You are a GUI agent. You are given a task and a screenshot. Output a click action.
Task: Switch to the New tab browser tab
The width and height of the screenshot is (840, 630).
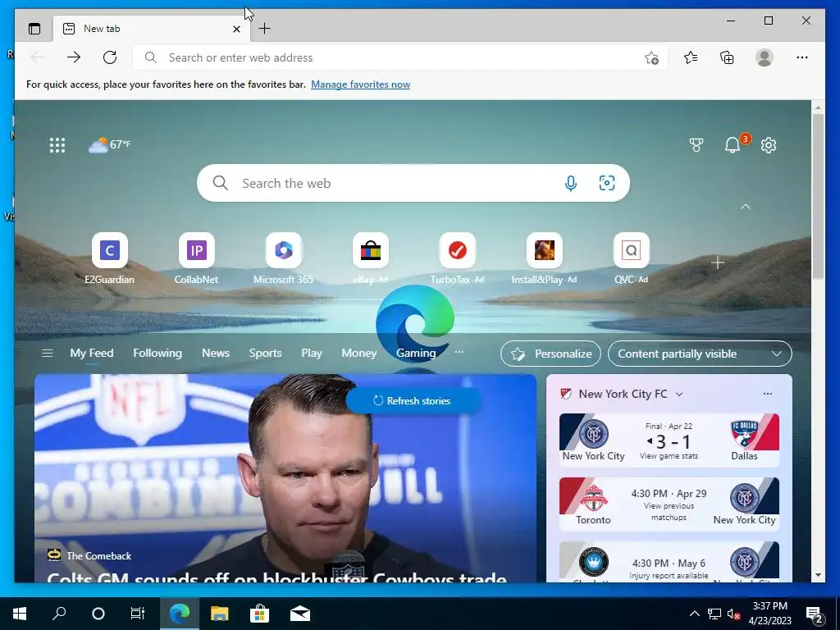pyautogui.click(x=150, y=29)
